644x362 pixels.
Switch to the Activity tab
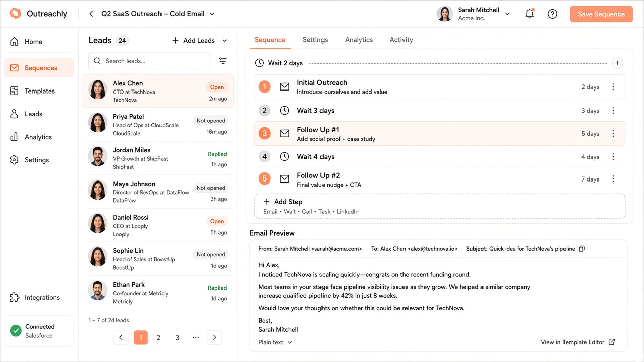(401, 40)
